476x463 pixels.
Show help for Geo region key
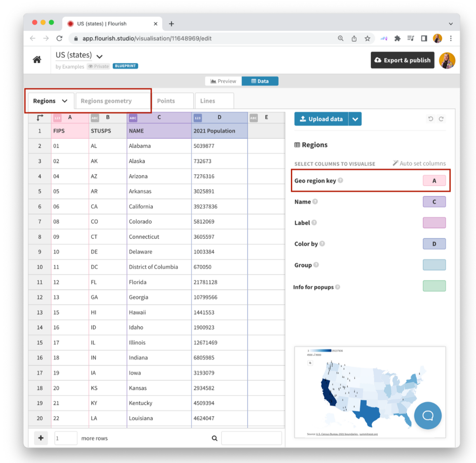click(x=340, y=180)
